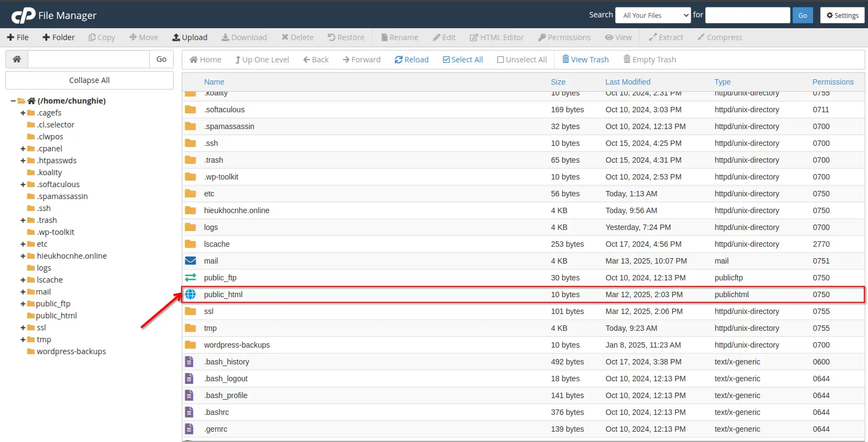Open the HTML Editor

(497, 37)
